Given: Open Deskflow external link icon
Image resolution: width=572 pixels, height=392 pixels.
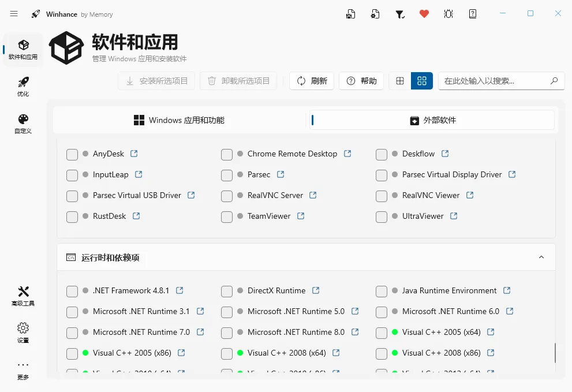Looking at the screenshot, I should (444, 154).
